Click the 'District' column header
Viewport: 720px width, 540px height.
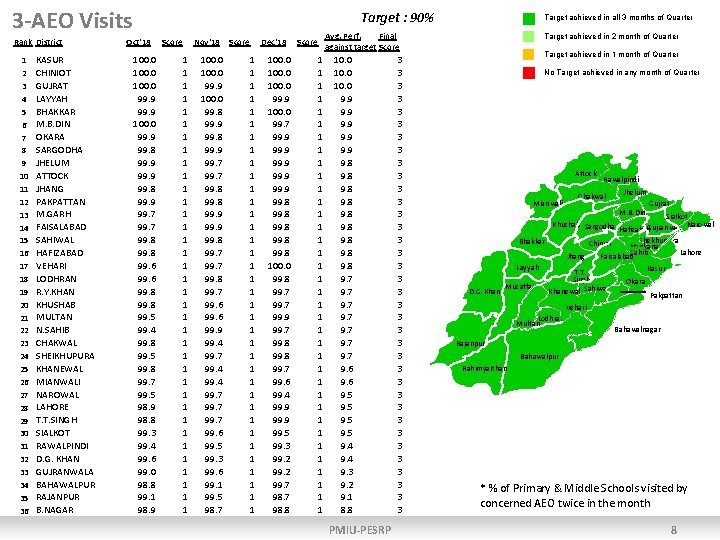pyautogui.click(x=49, y=42)
